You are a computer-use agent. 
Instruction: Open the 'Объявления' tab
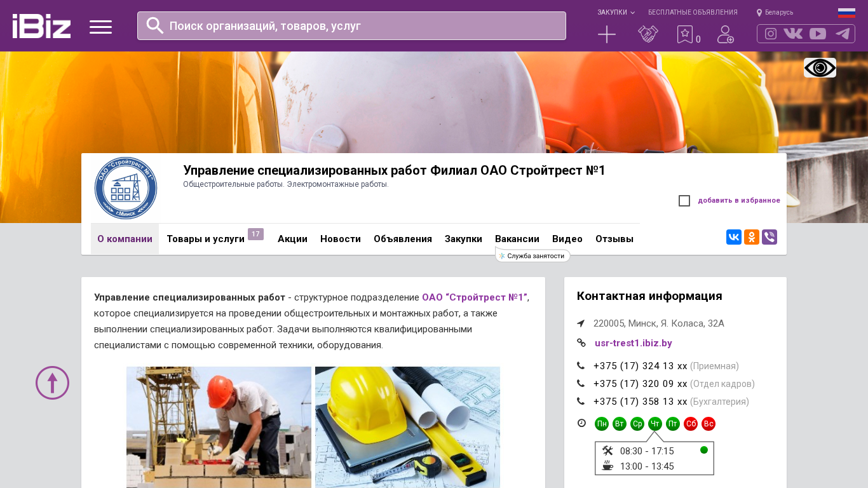(x=403, y=239)
